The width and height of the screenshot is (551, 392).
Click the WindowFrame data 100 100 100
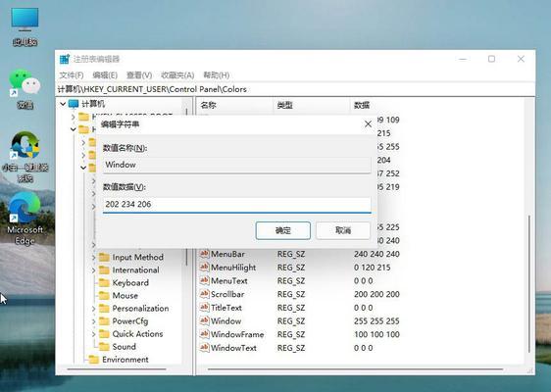(376, 334)
